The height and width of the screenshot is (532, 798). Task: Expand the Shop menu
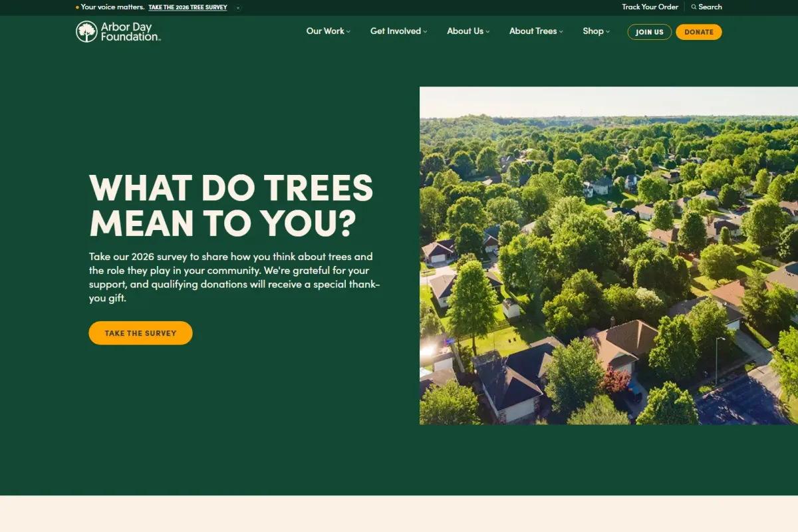(596, 31)
